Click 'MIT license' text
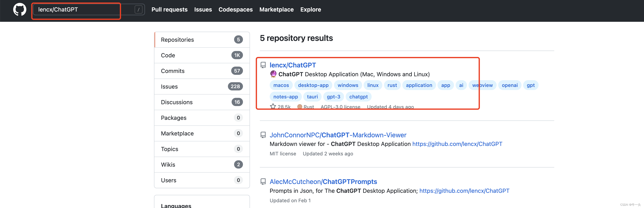The height and width of the screenshot is (208, 644). (x=283, y=154)
